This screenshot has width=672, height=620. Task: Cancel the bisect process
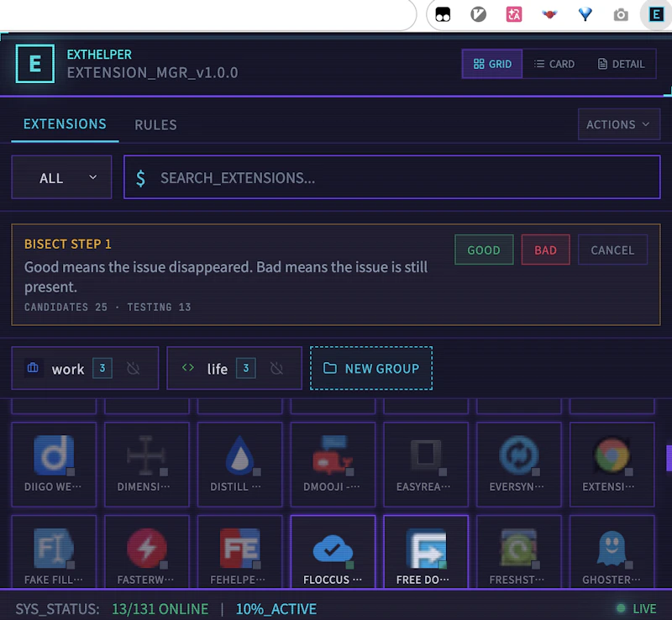(x=612, y=250)
